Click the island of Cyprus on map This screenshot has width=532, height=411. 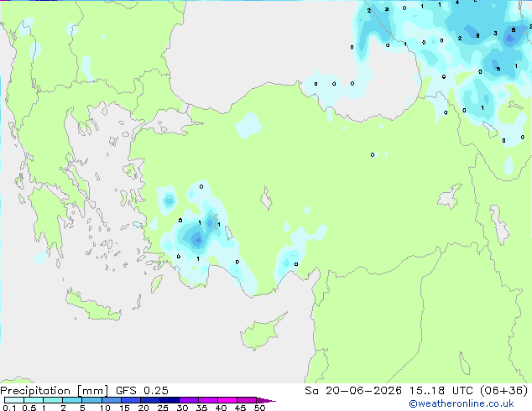pos(259,334)
